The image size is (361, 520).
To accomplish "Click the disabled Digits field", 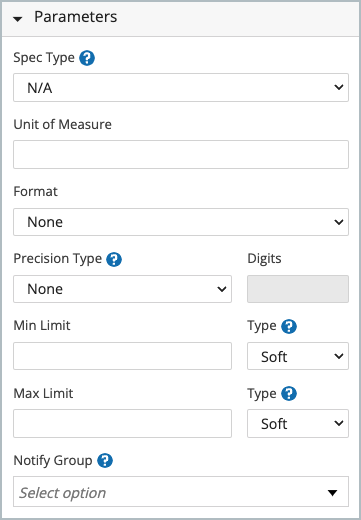I will tap(298, 289).
